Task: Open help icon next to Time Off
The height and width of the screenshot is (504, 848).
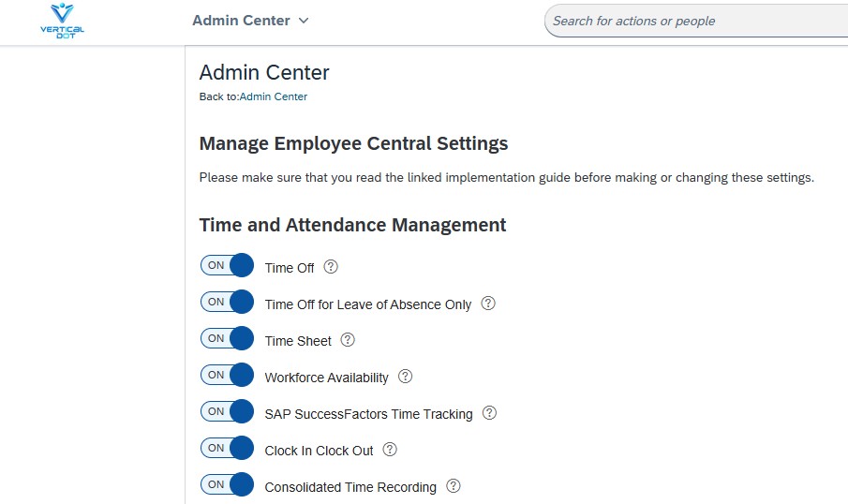Action: pyautogui.click(x=331, y=267)
